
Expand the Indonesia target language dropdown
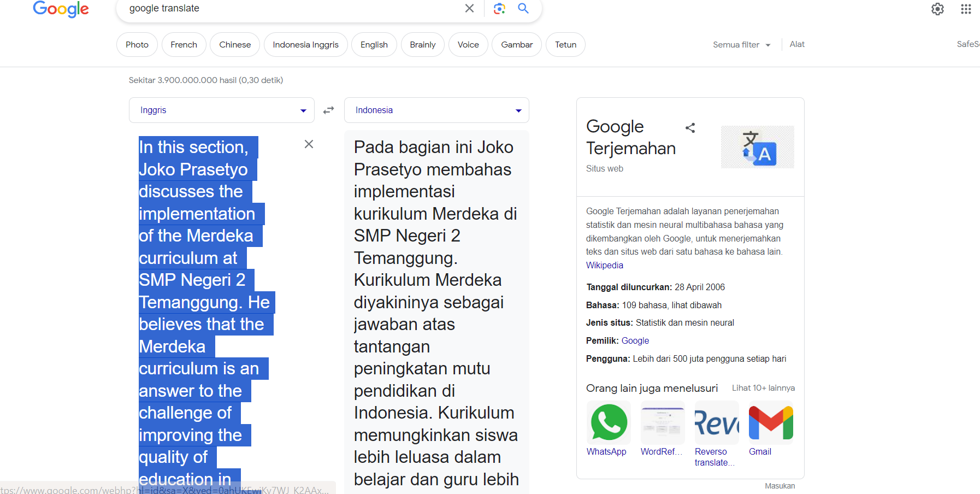436,110
